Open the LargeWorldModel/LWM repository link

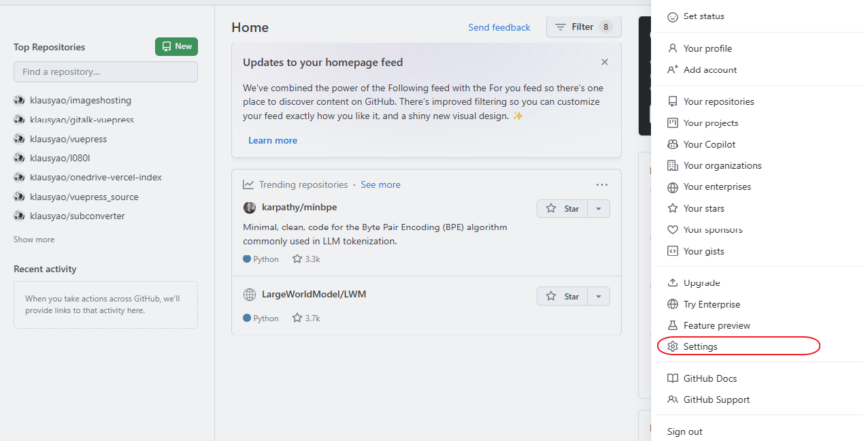click(x=314, y=295)
